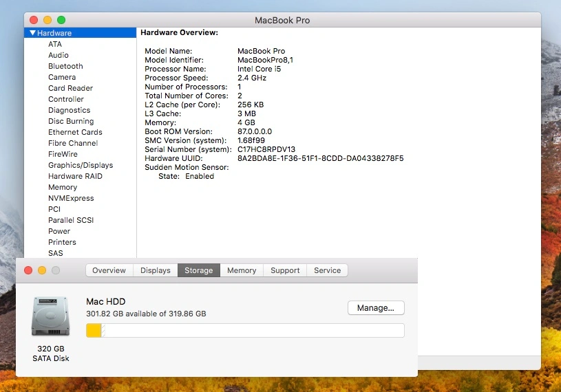Click the Intel Core i5 value
This screenshot has width=561, height=392.
pyautogui.click(x=259, y=69)
